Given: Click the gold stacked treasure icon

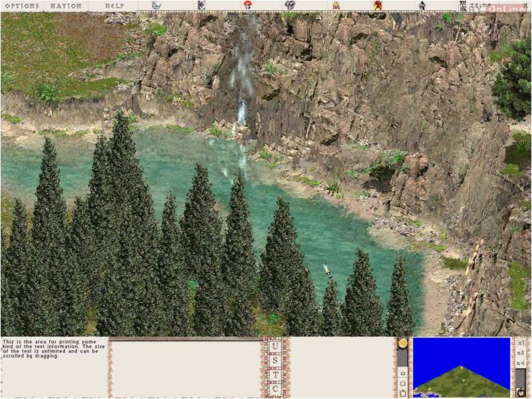Looking at the screenshot, I should (336, 5).
